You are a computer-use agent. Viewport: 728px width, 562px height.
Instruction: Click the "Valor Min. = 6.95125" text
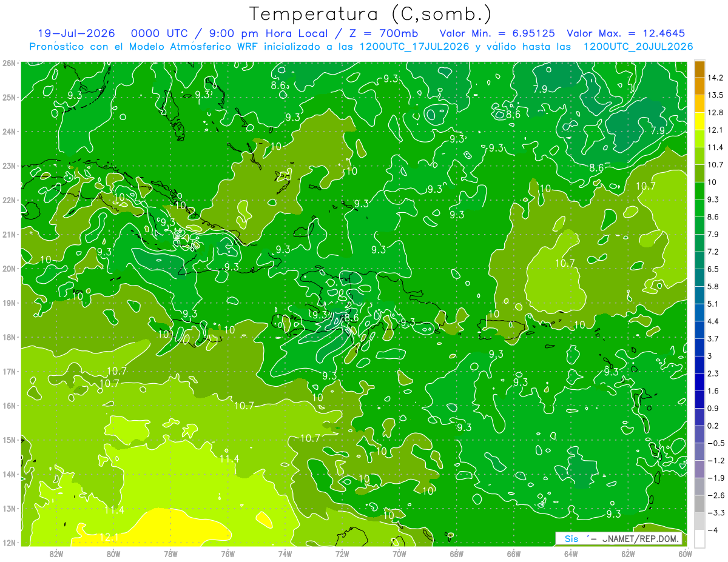497,33
